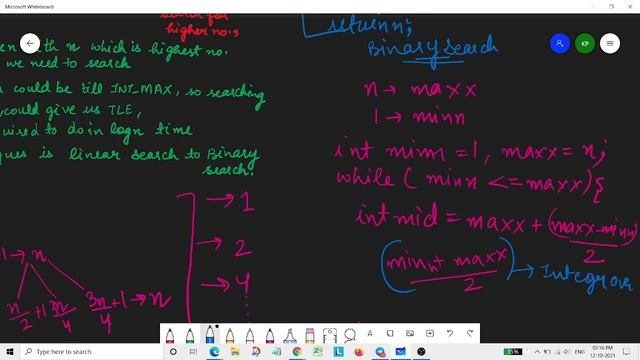Click the Type here to search box

tap(91, 351)
